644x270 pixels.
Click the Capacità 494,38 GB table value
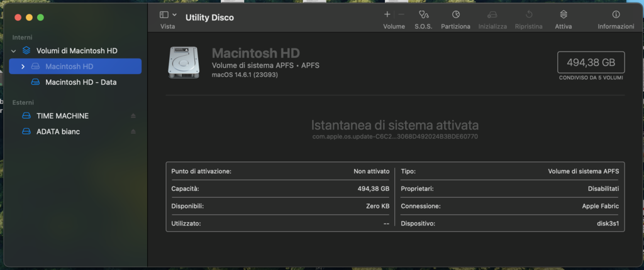[374, 189]
